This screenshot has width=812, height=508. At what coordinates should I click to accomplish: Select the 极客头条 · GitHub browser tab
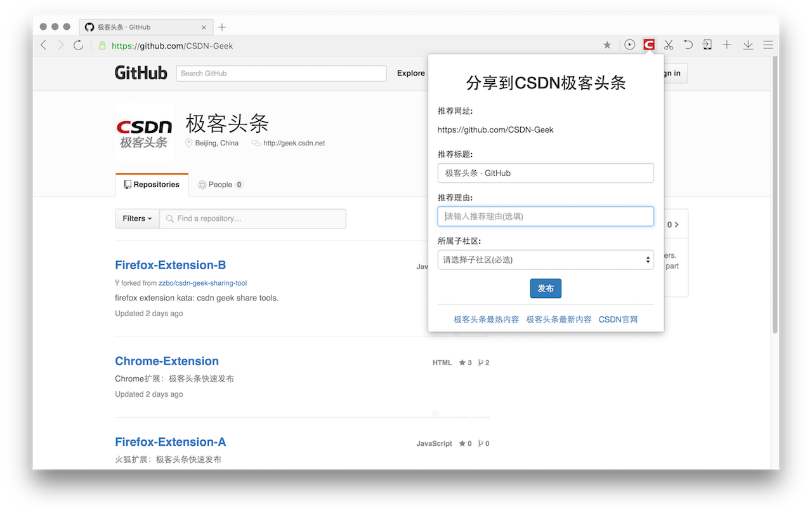point(145,27)
